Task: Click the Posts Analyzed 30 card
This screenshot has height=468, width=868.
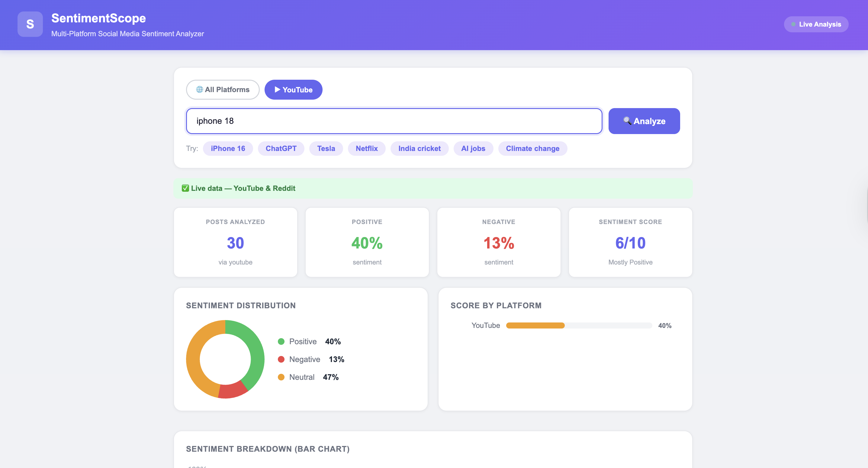Action: (x=235, y=242)
